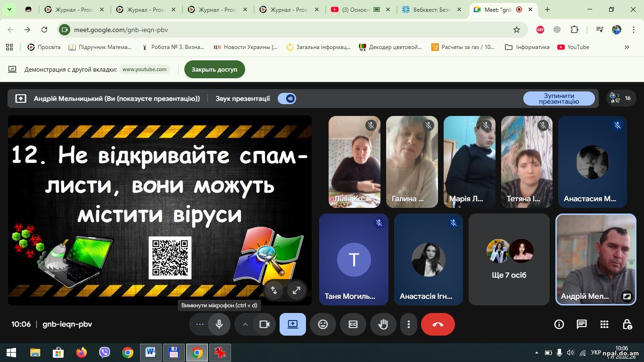Image resolution: width=644 pixels, height=362 pixels.
Task: Open the chat panel icon
Action: [x=582, y=324]
